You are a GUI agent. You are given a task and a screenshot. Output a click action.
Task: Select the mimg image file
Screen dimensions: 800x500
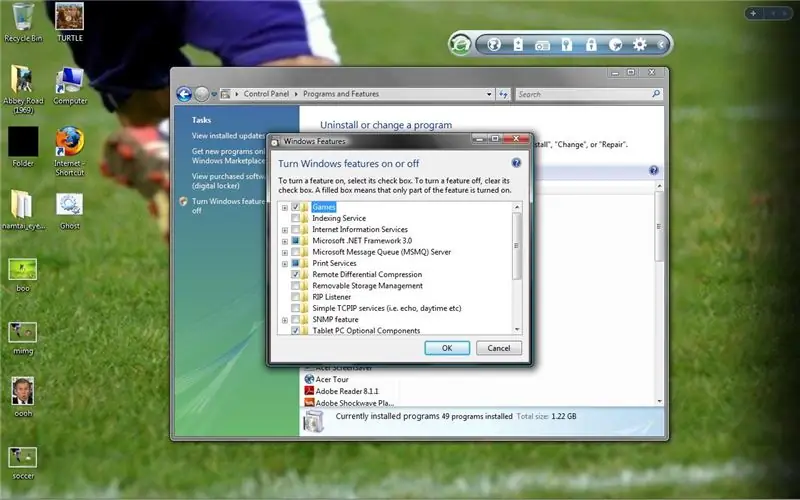pos(22,338)
